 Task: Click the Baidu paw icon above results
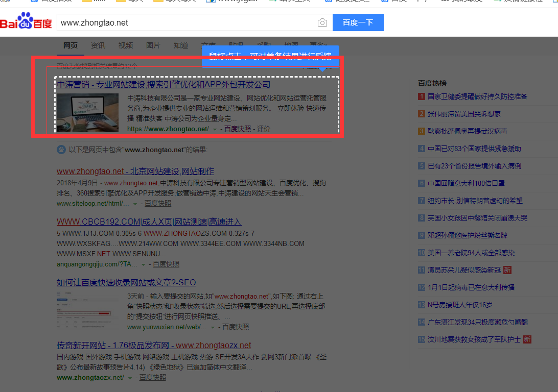61,150
